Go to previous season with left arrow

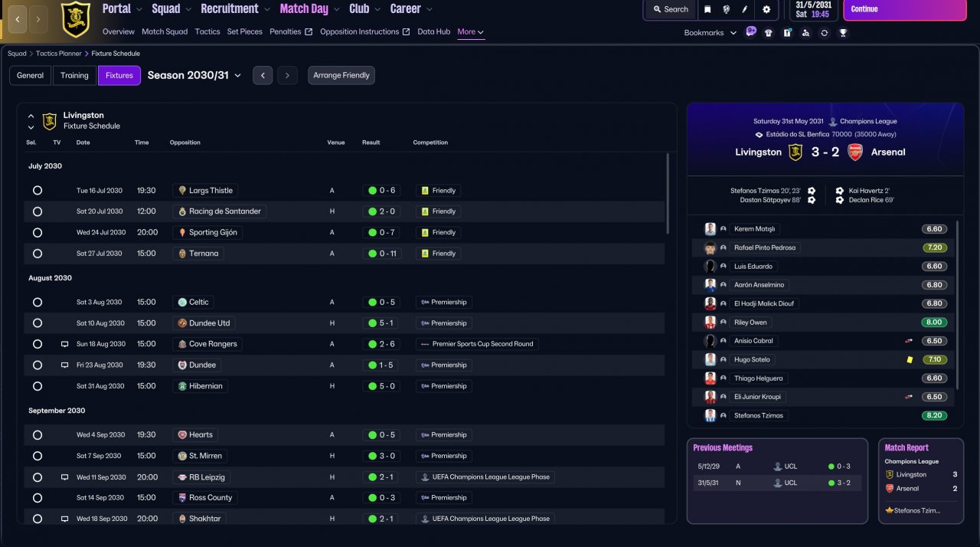263,75
